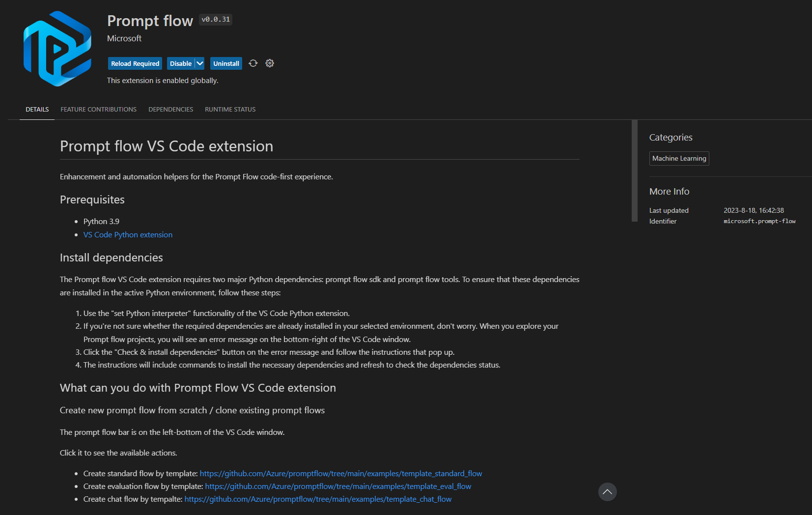
Task: Click the 'What can you do with Prompt Flow' heading
Action: tap(198, 388)
